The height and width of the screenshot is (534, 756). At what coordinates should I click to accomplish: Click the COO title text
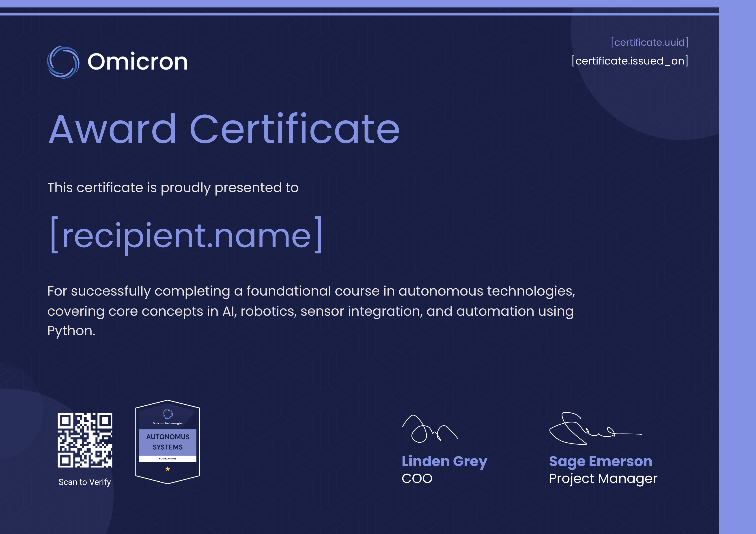tap(417, 478)
